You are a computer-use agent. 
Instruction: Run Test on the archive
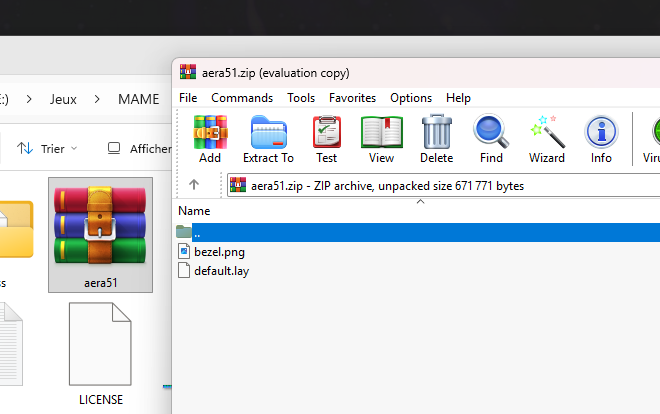tap(326, 138)
